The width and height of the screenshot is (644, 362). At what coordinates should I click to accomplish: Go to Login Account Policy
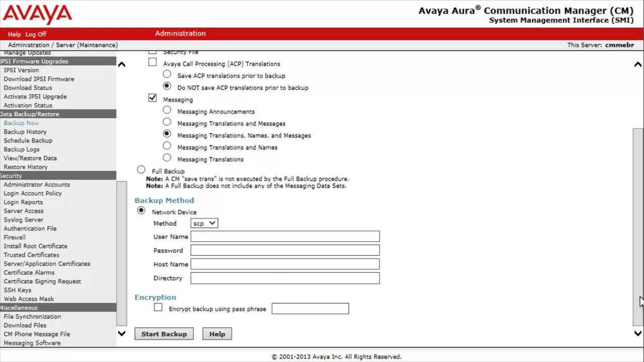[x=33, y=194]
